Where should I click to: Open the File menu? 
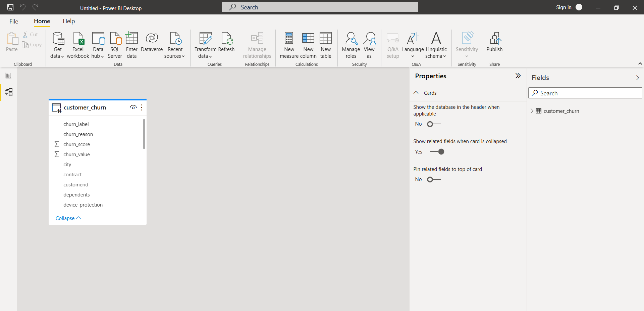coord(14,21)
